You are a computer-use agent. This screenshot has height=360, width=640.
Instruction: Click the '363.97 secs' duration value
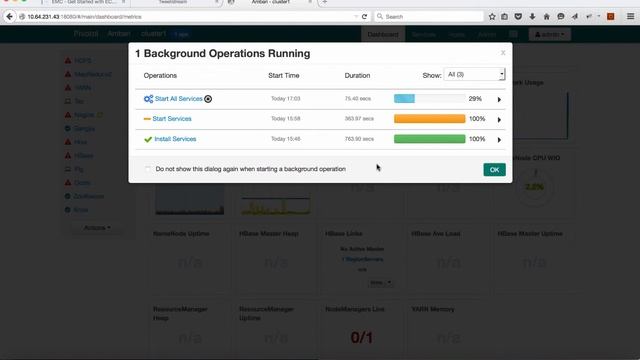359,119
